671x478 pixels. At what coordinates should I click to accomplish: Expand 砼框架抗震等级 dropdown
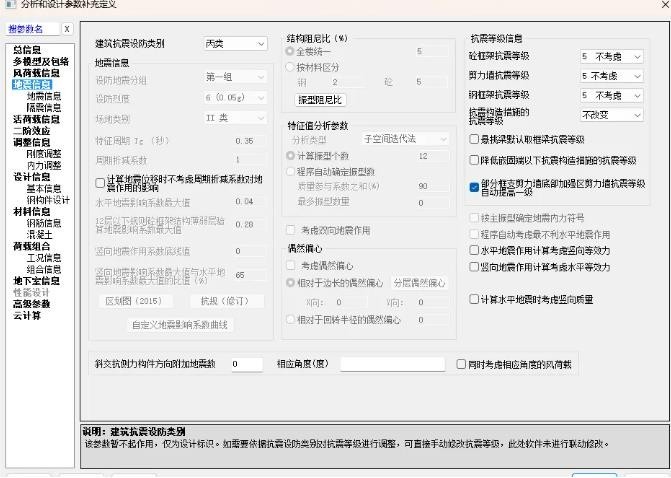click(x=612, y=56)
